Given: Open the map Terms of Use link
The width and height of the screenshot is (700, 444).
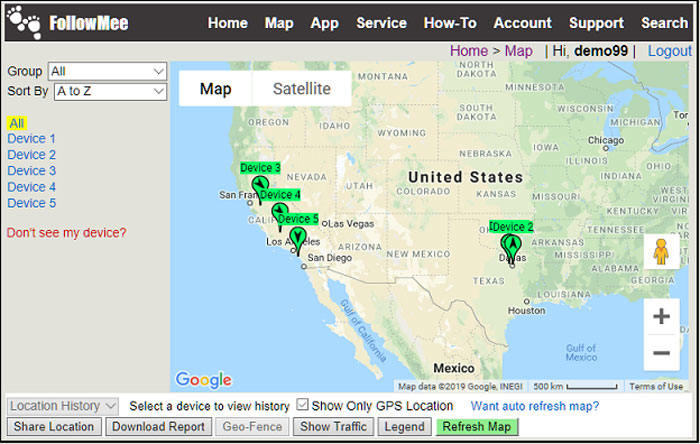Looking at the screenshot, I should click(x=656, y=386).
